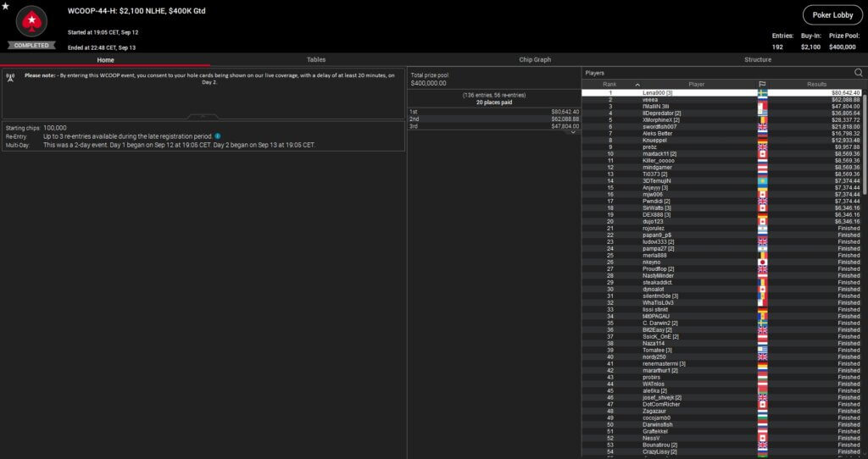Select the 2nd place prize row
868x459 pixels.
coord(494,119)
